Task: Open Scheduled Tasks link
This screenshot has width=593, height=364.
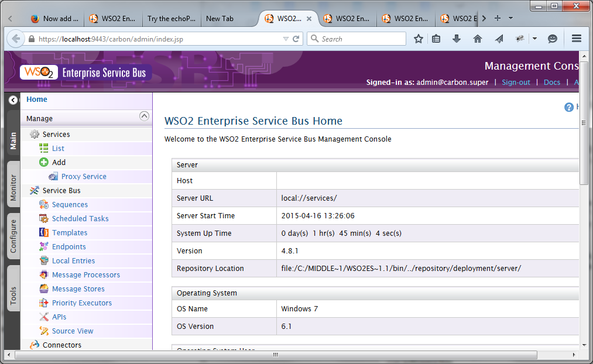Action: tap(80, 218)
